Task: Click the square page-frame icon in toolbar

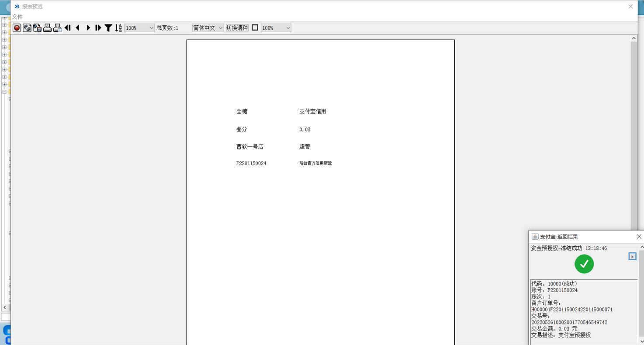Action: pyautogui.click(x=255, y=28)
